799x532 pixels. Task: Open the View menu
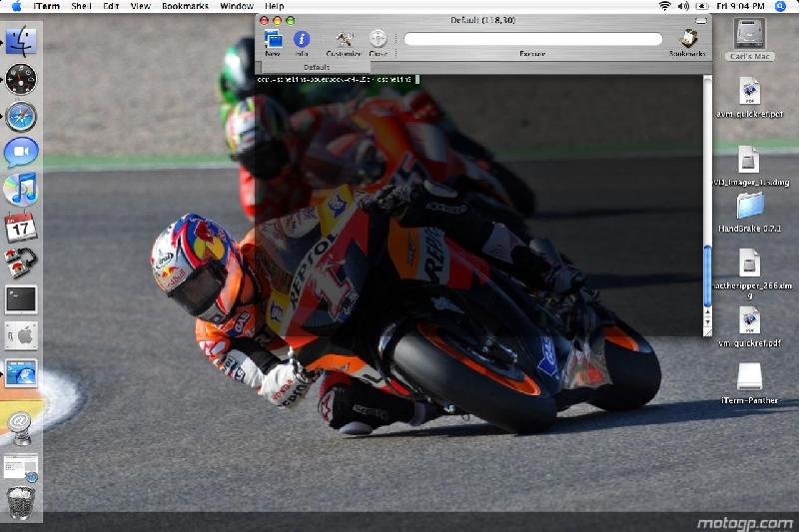pos(140,6)
